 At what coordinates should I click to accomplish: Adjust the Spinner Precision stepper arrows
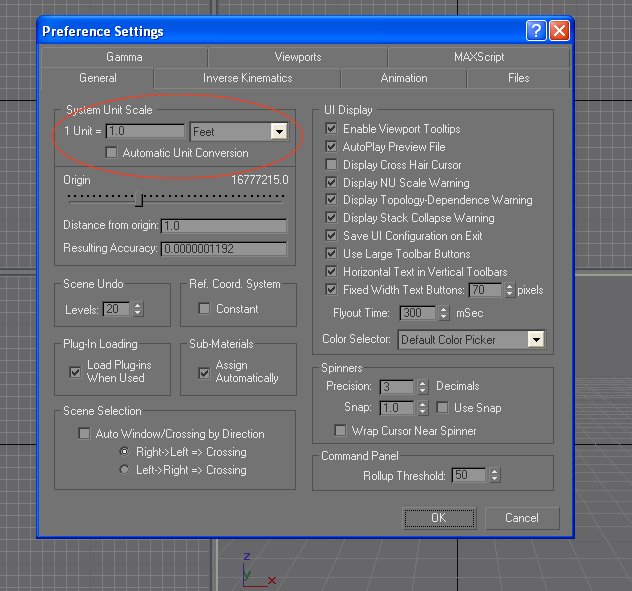coord(424,386)
